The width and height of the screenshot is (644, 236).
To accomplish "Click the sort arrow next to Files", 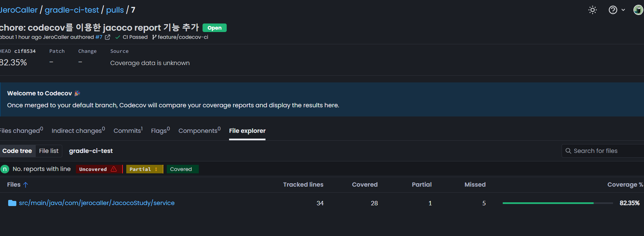I will (26, 185).
